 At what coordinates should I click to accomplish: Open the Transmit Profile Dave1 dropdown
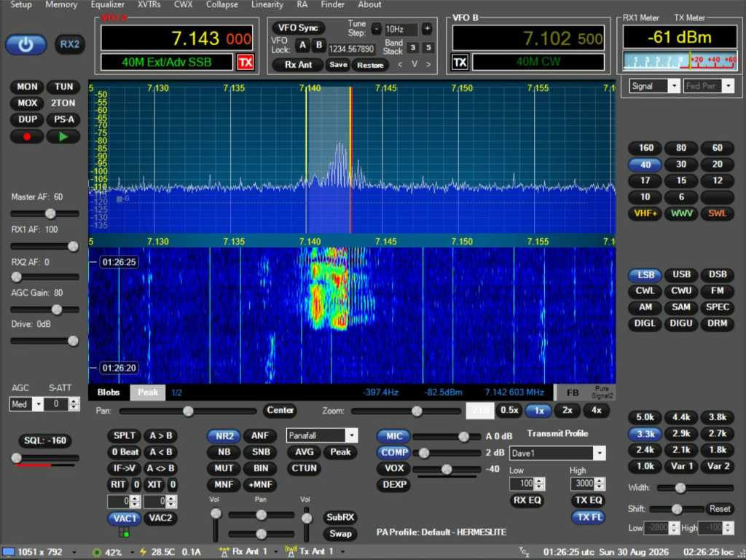pos(557,453)
